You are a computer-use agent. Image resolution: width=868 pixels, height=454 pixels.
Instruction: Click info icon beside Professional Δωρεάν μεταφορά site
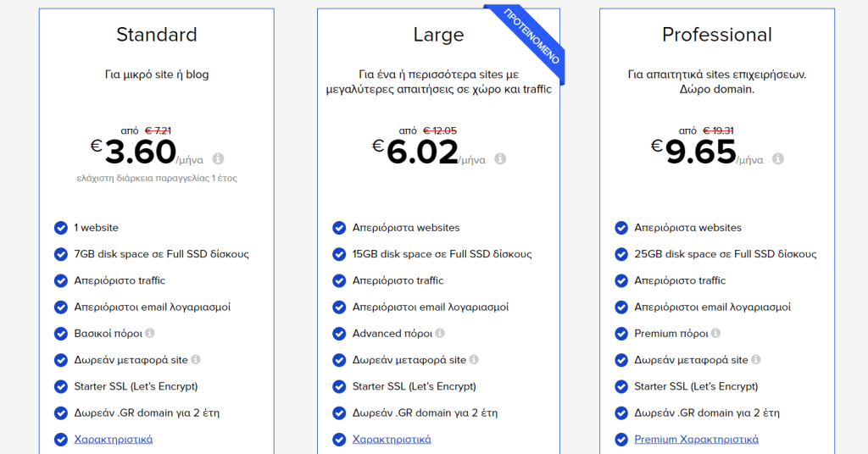coord(755,360)
